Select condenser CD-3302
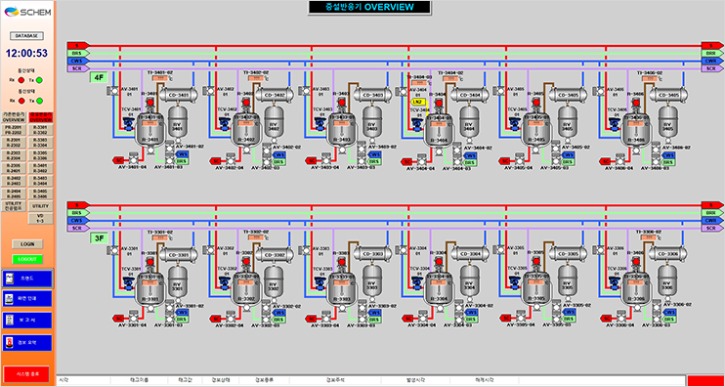725x387 pixels. [x=274, y=254]
